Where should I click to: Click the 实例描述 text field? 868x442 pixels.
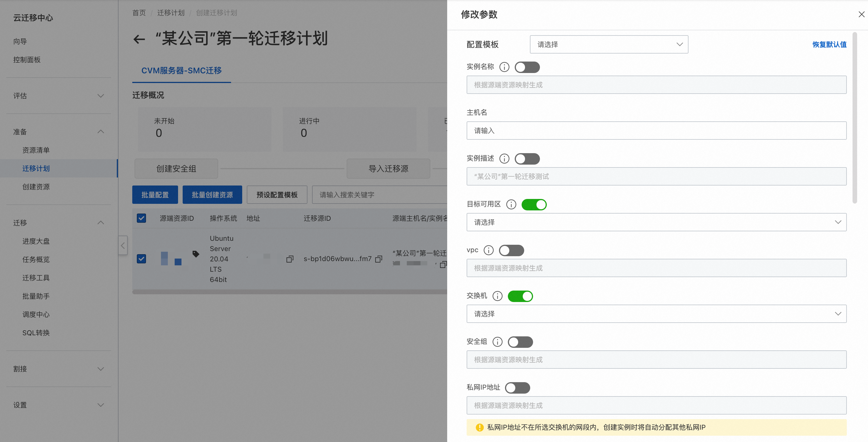[x=656, y=176]
